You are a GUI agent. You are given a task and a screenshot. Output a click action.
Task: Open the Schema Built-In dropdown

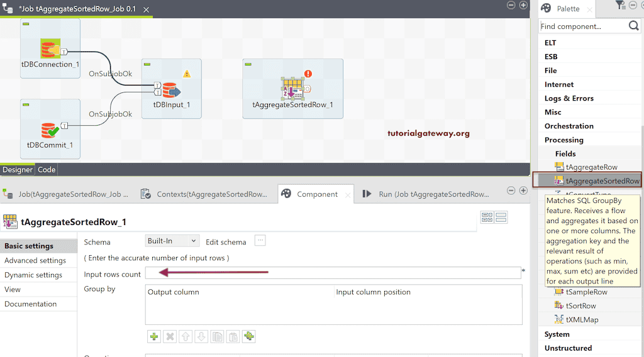(x=172, y=241)
